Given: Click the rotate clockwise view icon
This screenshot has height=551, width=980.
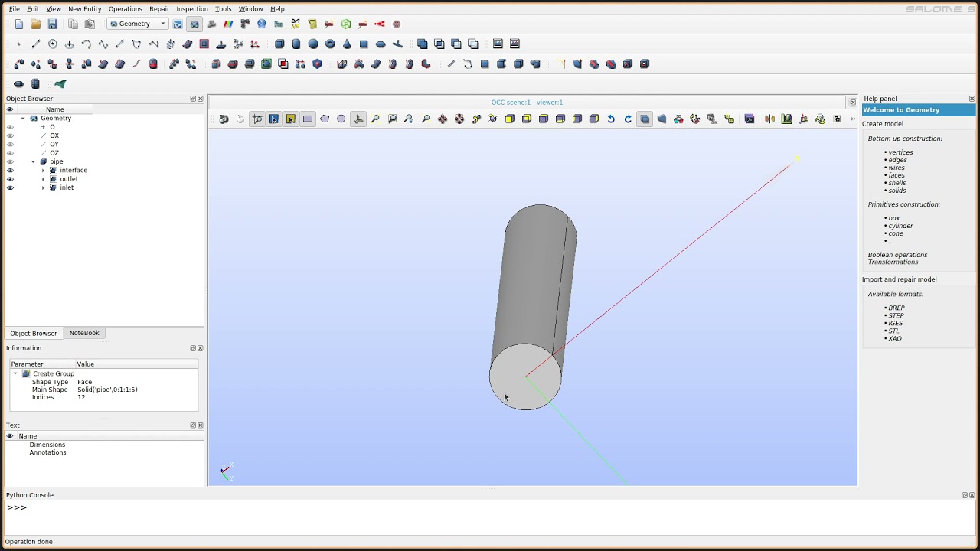Looking at the screenshot, I should point(628,119).
